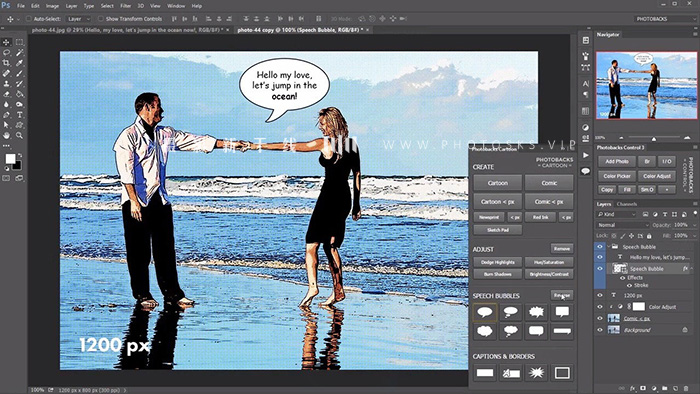The width and height of the screenshot is (700, 394).
Task: Collapse the Speech Bubble layer group
Action: pyautogui.click(x=608, y=246)
